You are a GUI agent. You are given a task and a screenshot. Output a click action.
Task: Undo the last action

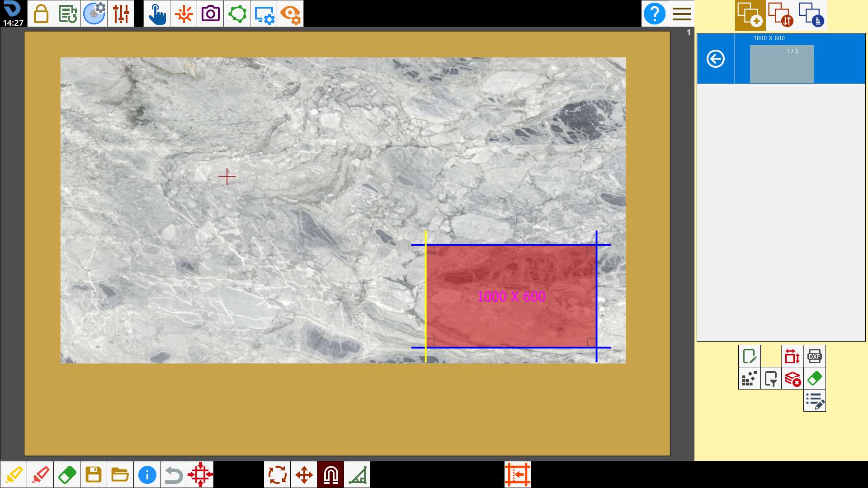174,474
